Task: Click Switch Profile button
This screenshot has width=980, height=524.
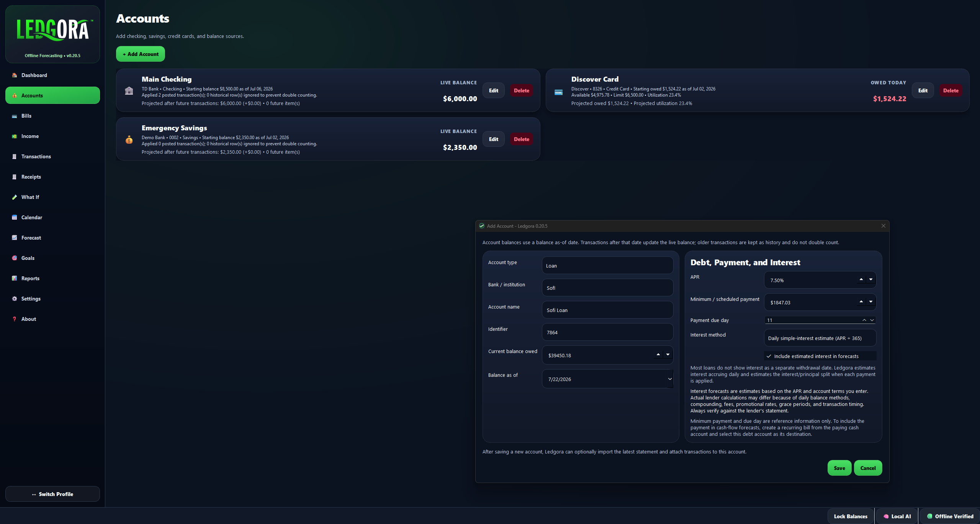Action: 52,494
